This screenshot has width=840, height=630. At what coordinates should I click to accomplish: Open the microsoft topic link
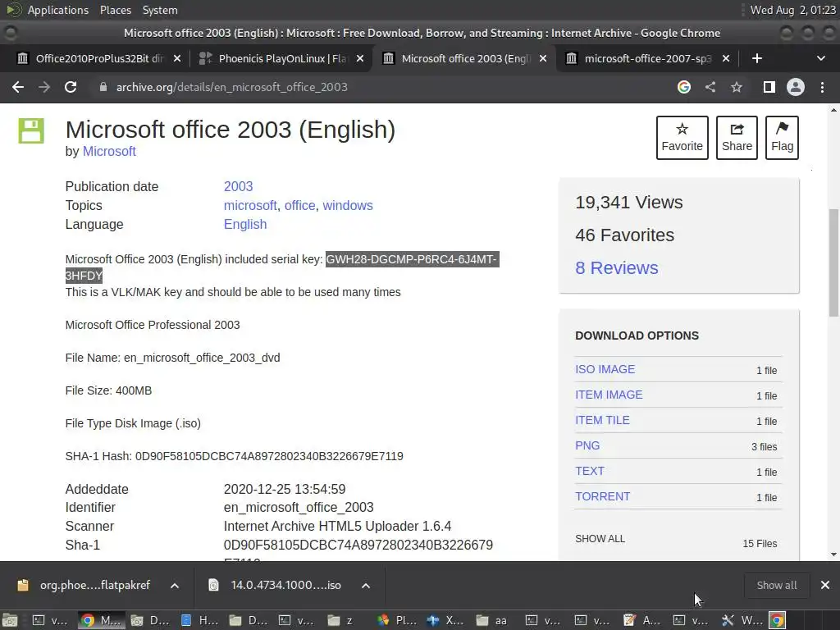click(250, 205)
